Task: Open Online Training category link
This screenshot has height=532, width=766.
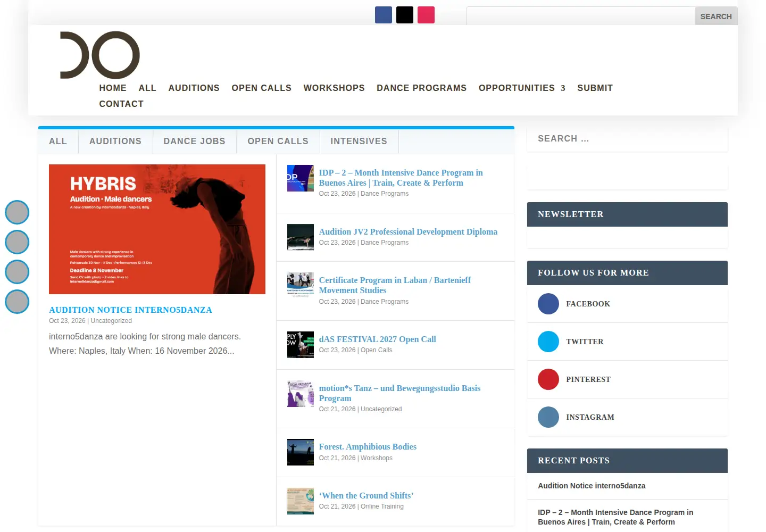Action: [x=382, y=506]
